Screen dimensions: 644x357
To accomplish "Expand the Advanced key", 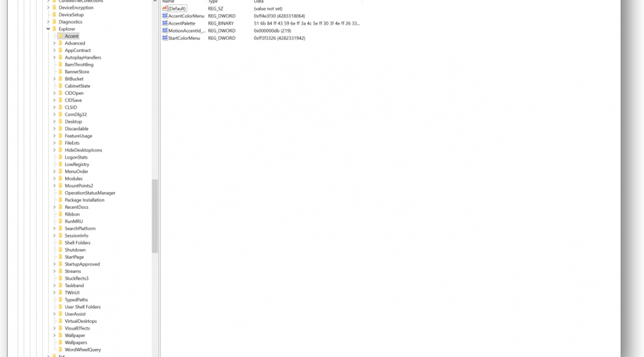I will 55,43.
